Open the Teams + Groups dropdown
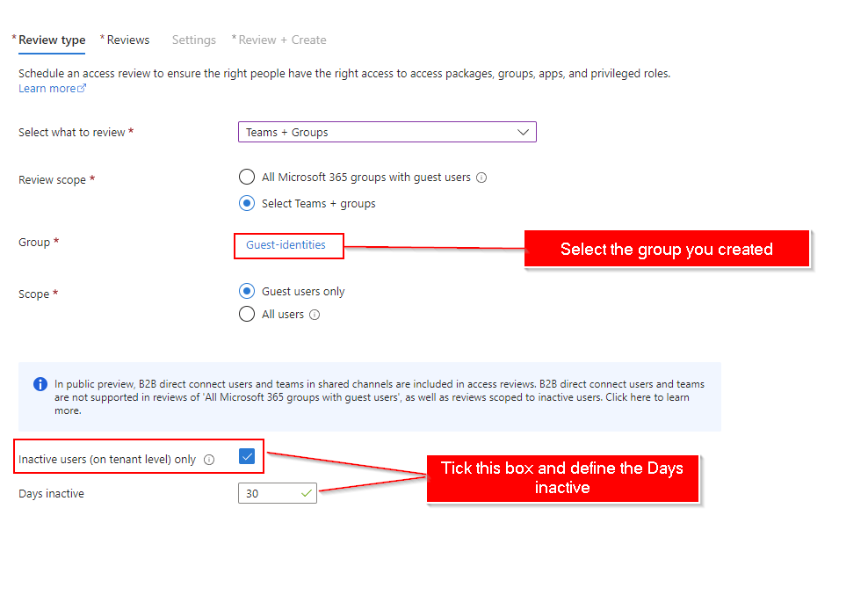Screen dimensions: 868x610 tap(387, 132)
